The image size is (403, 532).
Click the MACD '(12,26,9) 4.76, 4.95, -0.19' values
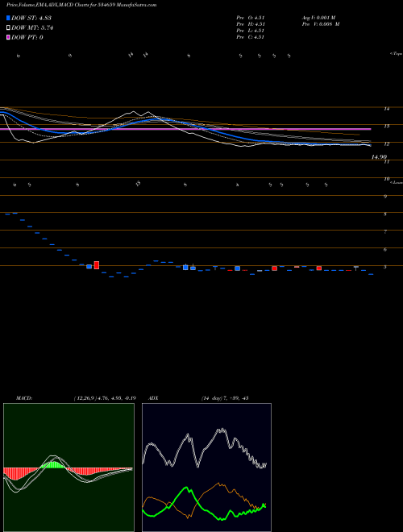pyautogui.click(x=105, y=398)
